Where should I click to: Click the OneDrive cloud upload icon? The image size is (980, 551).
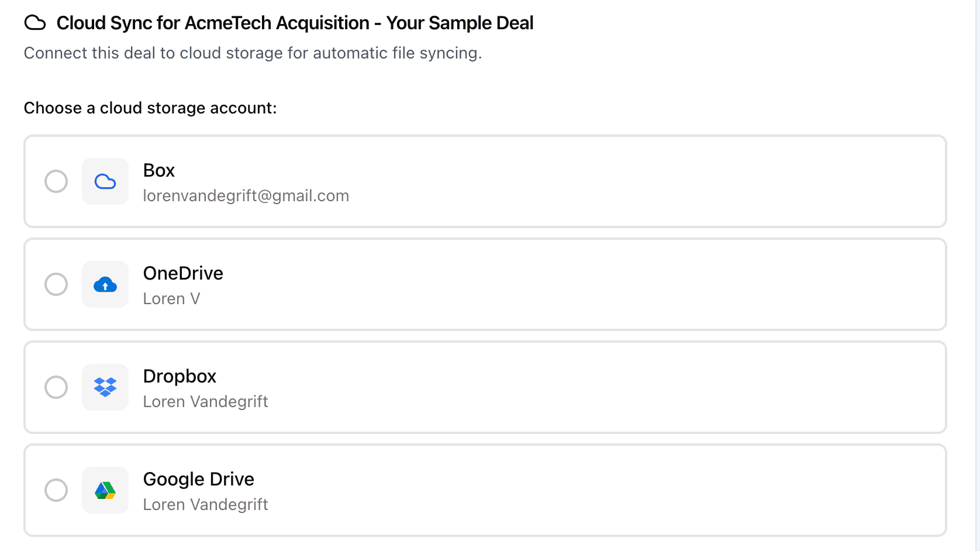[105, 284]
